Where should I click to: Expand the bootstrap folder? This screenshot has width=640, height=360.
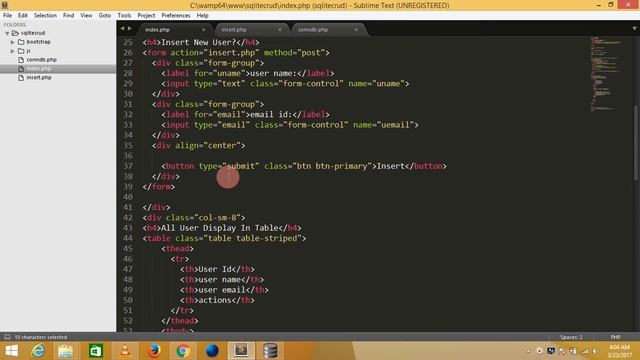[x=13, y=42]
